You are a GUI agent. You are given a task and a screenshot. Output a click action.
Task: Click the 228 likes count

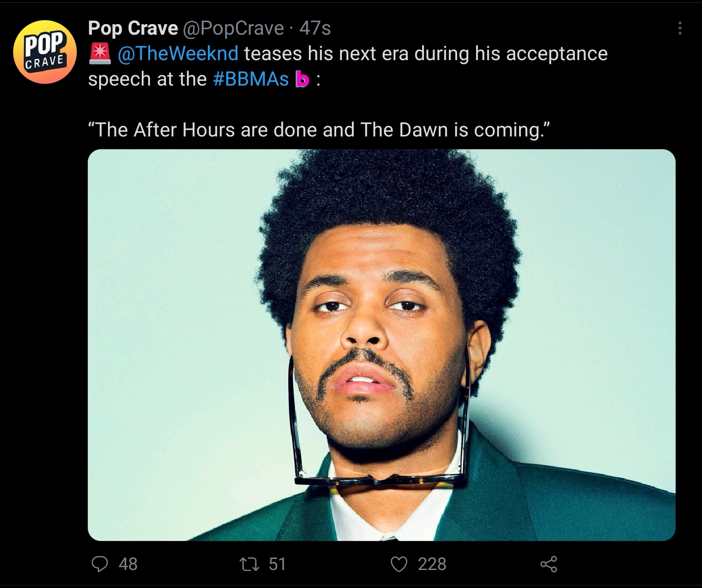(x=432, y=564)
